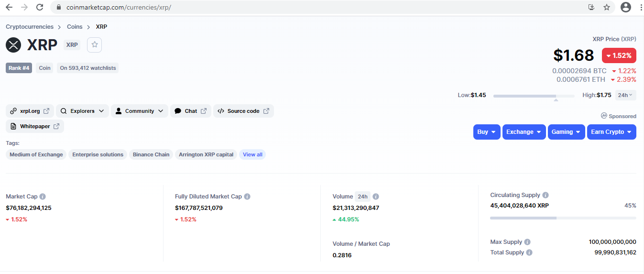Select the Medium of Exchange tag

click(x=36, y=154)
